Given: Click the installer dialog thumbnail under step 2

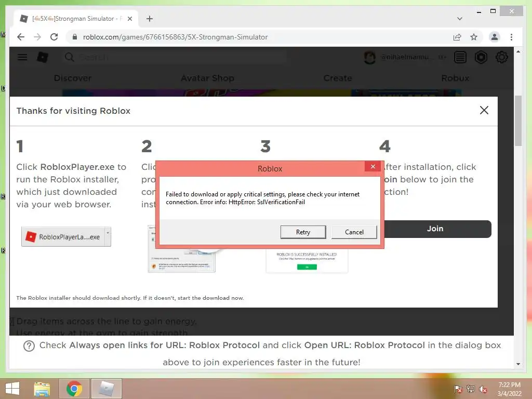Looking at the screenshot, I should point(181,261).
